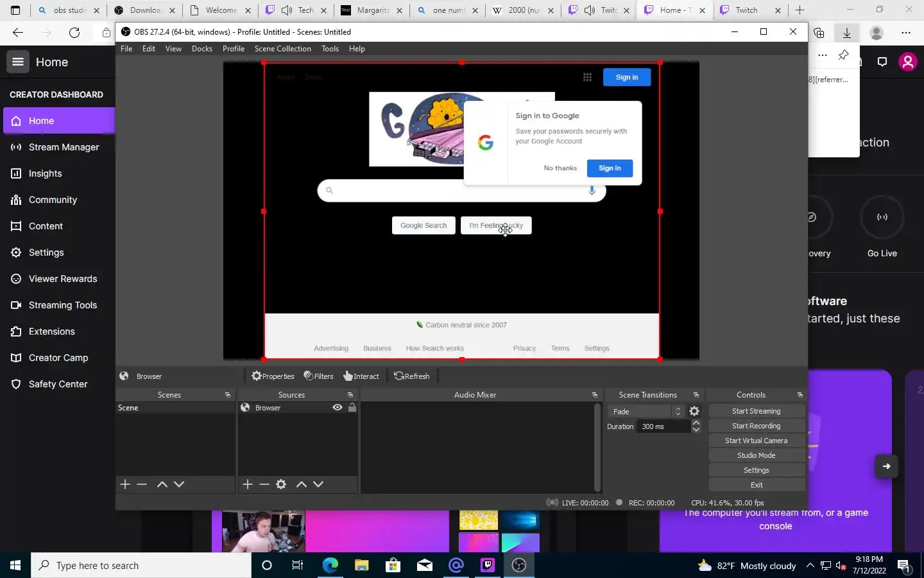
Task: Open Properties for selected source
Action: pos(273,376)
